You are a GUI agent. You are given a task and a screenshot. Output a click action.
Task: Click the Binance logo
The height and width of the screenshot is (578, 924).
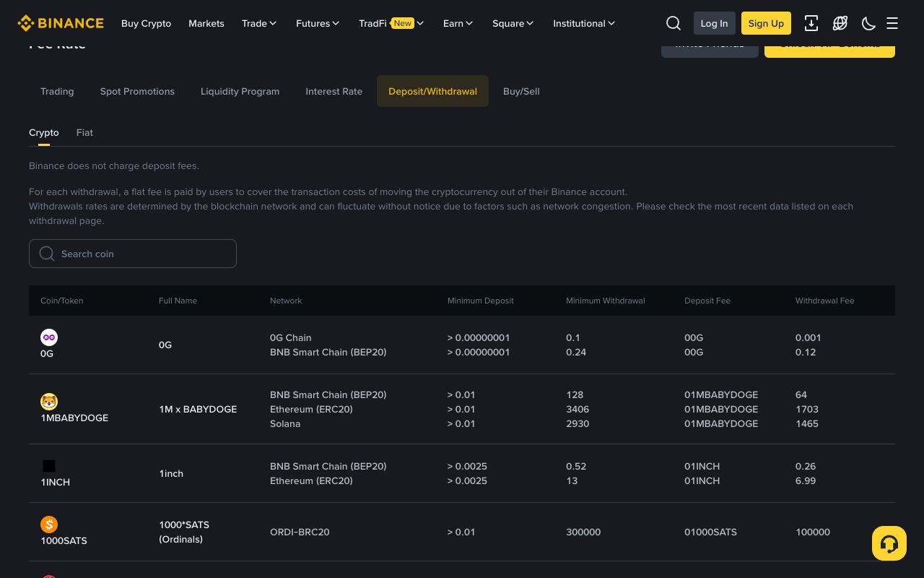(x=61, y=23)
